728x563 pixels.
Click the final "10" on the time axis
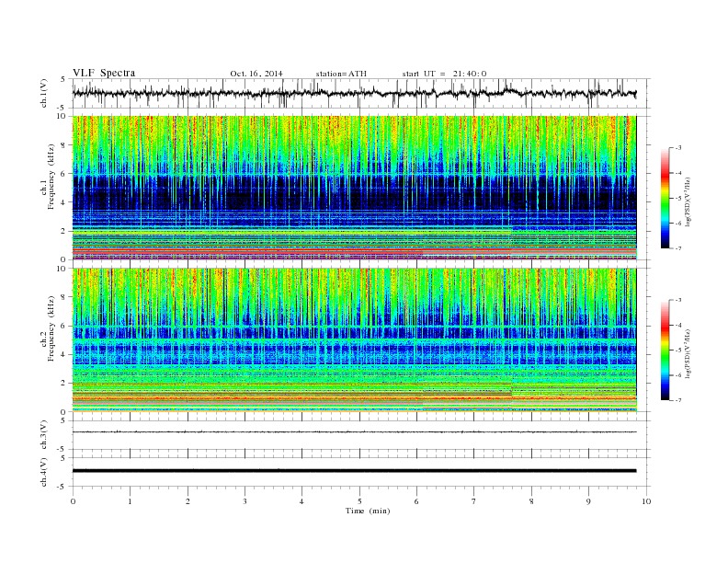[646, 501]
